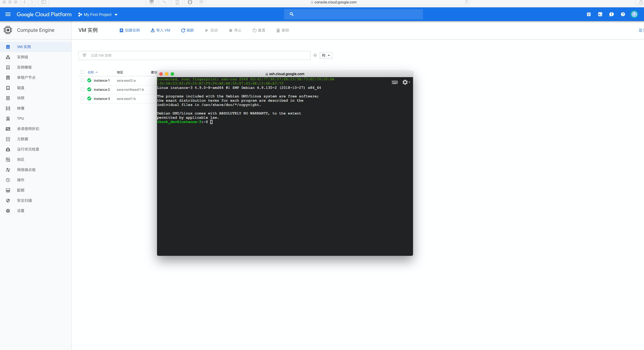Open the SSH terminal settings gear dropdown
Screen dimensions: 644x350
pyautogui.click(x=406, y=82)
